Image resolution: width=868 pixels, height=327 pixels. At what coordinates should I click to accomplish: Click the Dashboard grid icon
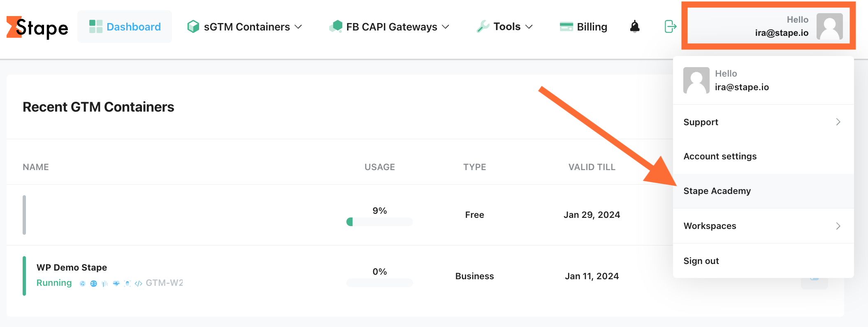tap(96, 27)
